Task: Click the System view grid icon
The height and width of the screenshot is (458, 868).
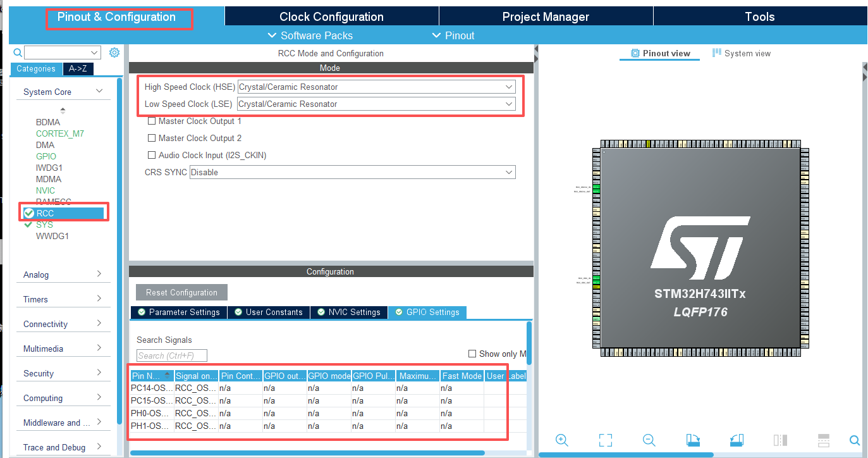Action: [x=717, y=53]
